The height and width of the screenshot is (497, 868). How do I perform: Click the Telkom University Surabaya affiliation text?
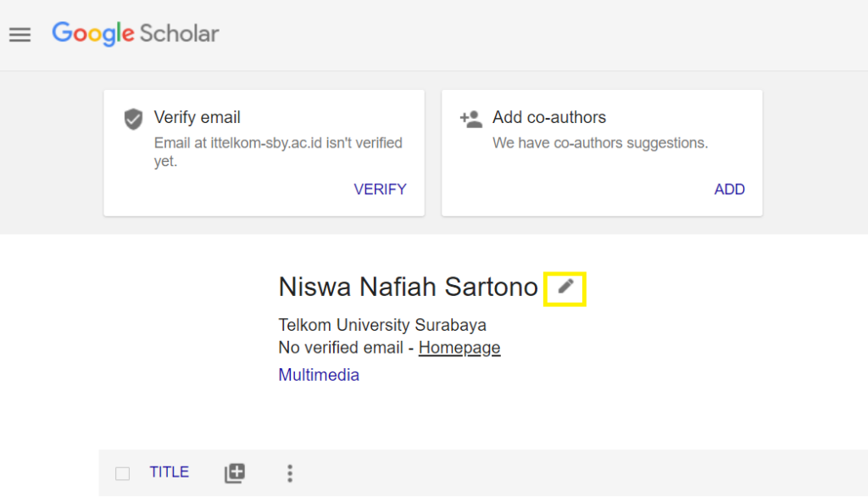(x=382, y=325)
